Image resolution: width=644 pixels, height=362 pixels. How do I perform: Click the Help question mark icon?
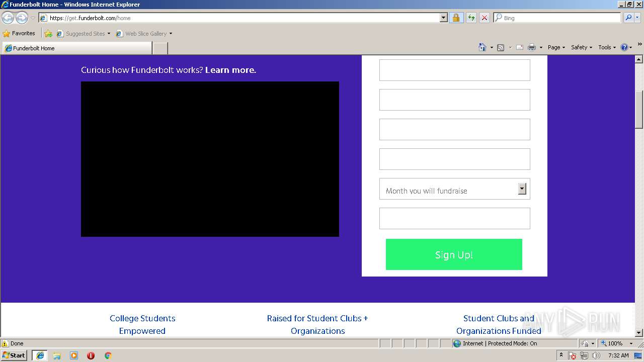coord(624,47)
